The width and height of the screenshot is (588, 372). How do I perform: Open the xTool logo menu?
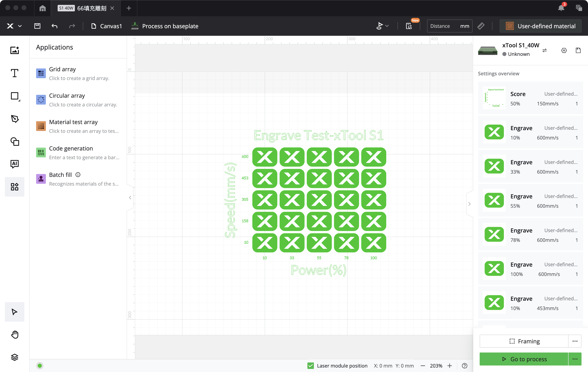click(x=14, y=26)
